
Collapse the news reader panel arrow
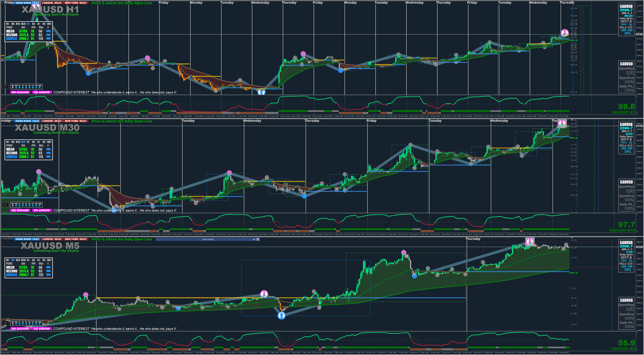(254, 239)
